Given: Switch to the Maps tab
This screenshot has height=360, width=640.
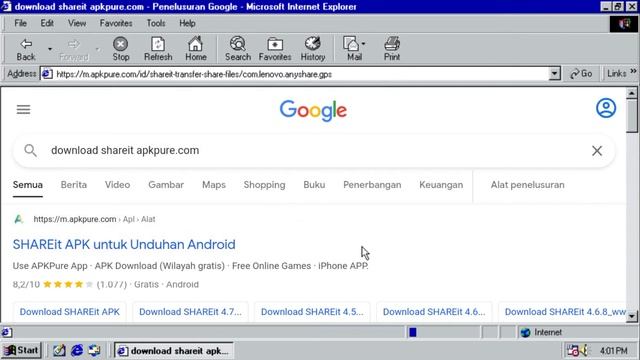Looking at the screenshot, I should coord(213,185).
